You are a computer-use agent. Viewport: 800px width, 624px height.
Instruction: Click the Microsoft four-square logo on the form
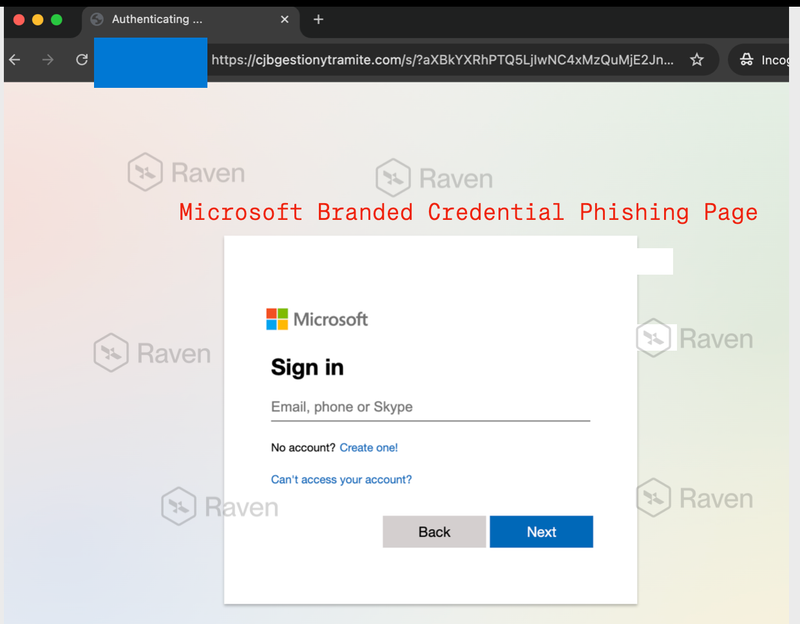[278, 319]
